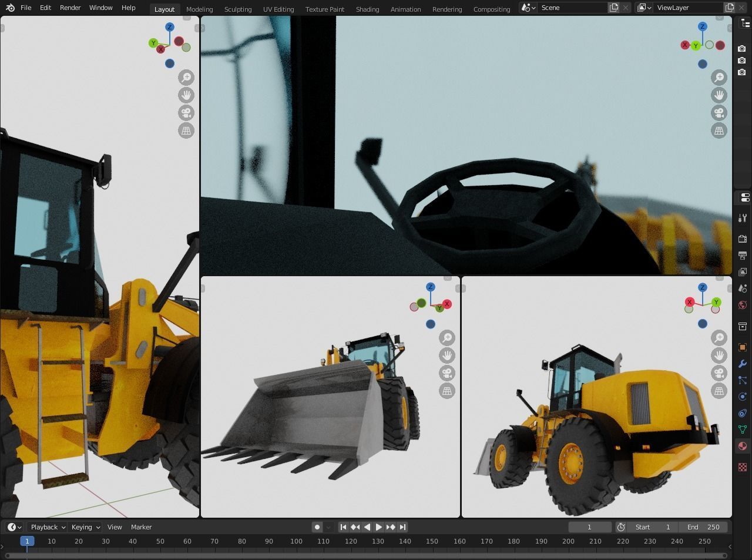This screenshot has height=560, width=752.
Task: Open the Blender logo application menu
Action: 10,8
